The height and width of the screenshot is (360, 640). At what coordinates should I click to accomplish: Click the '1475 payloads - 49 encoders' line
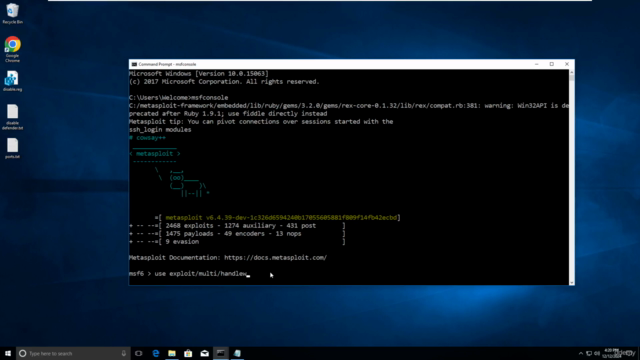click(x=237, y=233)
